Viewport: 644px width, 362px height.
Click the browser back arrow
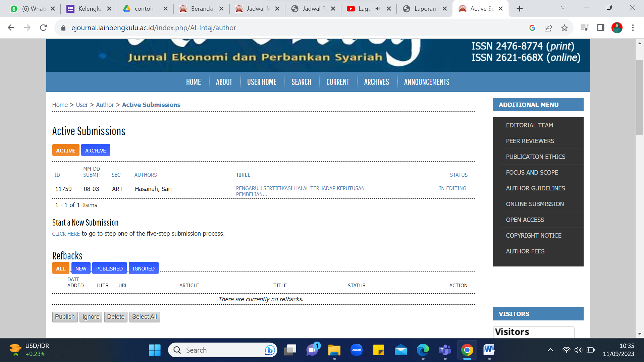click(11, 28)
